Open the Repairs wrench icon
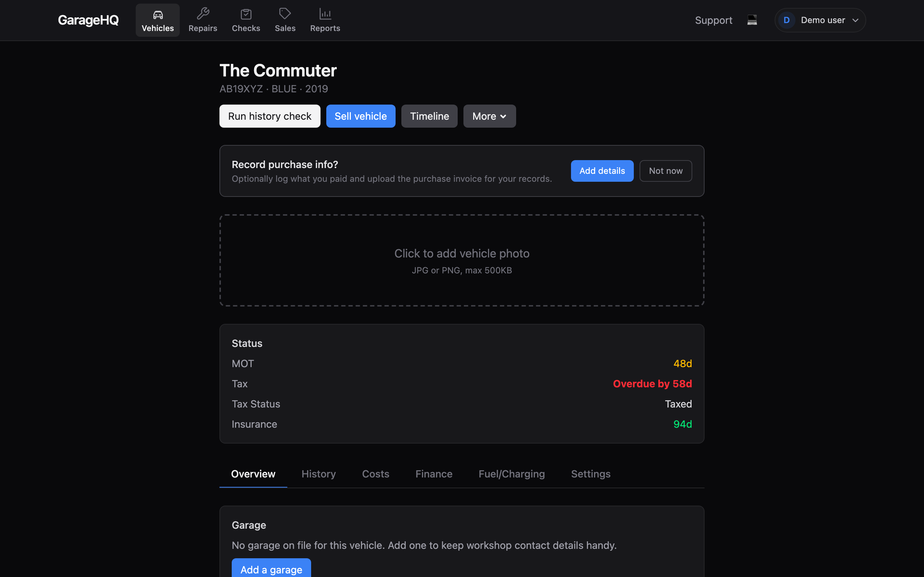 [203, 14]
